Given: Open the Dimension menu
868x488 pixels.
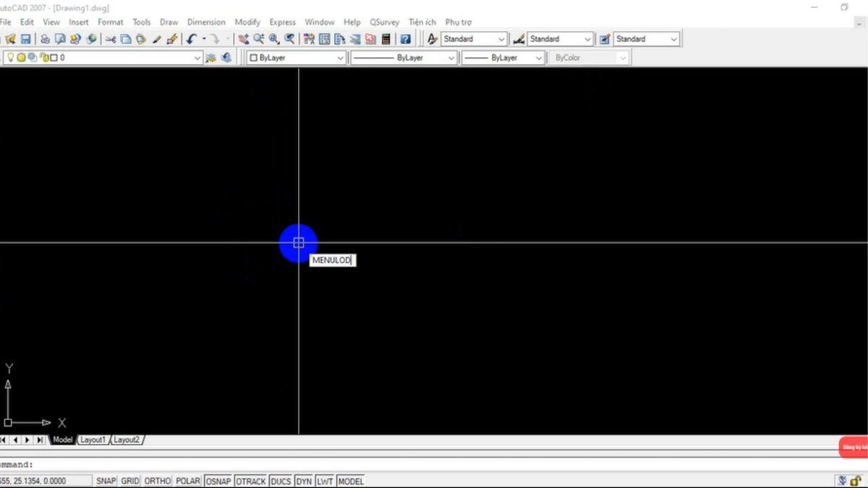Looking at the screenshot, I should click(x=206, y=22).
